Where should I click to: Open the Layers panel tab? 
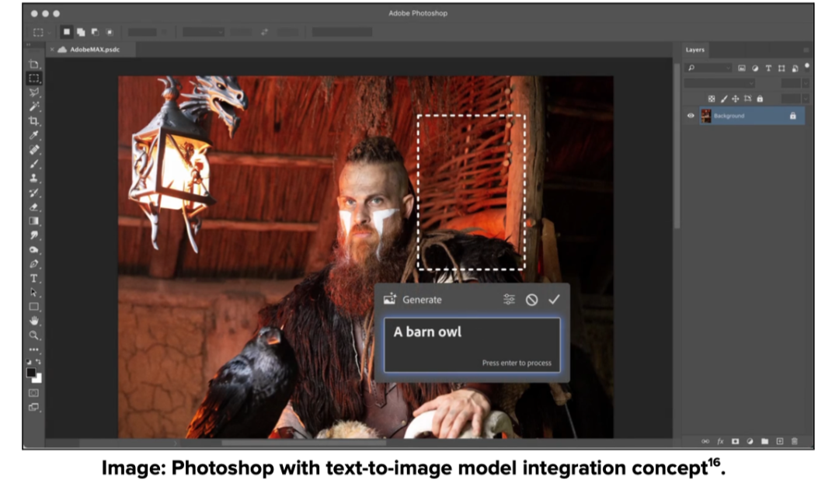pyautogui.click(x=695, y=50)
